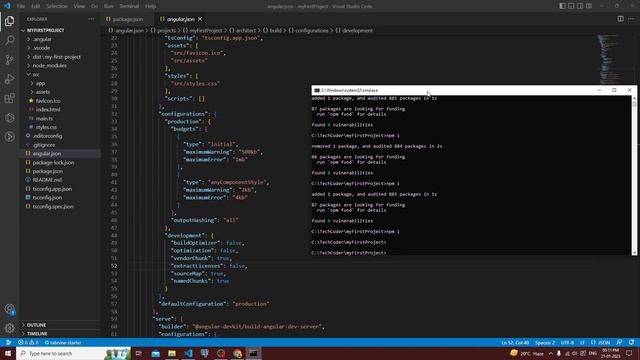Open the Selection menu
This screenshot has height=360, width=640.
coord(57,6)
